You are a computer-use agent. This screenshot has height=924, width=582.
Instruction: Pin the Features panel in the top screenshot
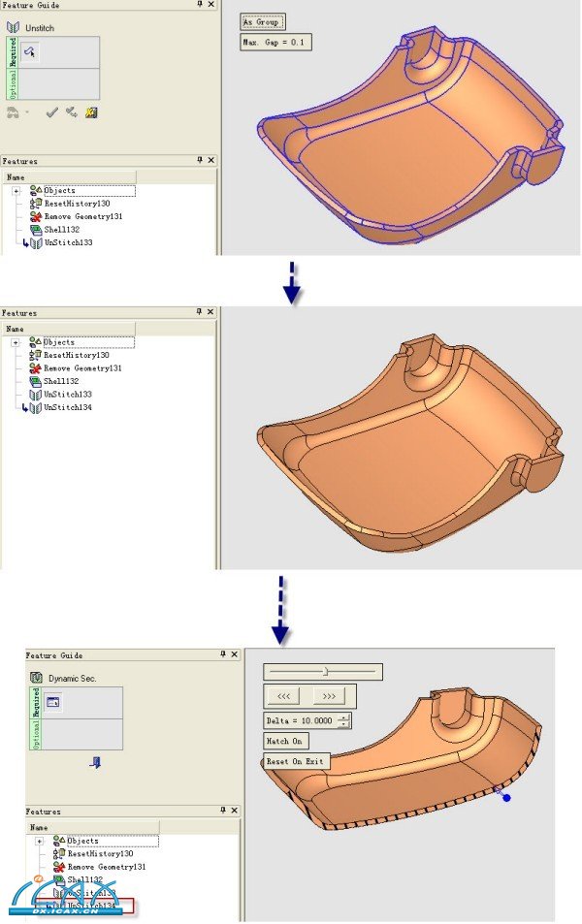pos(199,160)
